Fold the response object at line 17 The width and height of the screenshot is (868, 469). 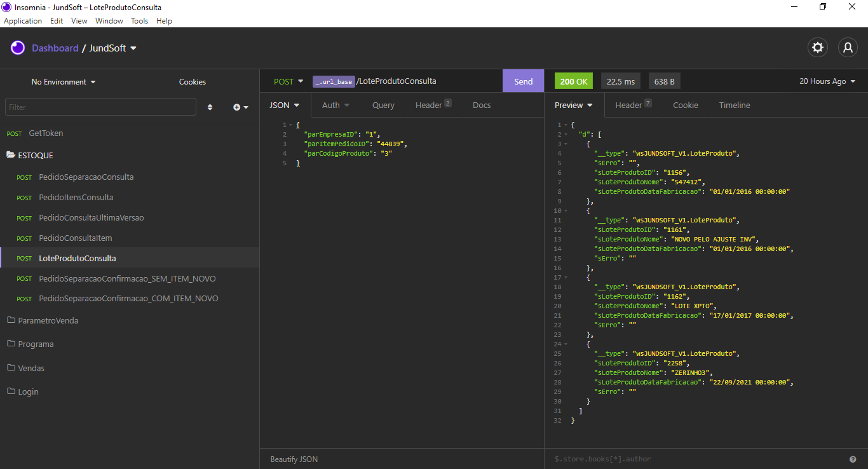[x=565, y=278]
